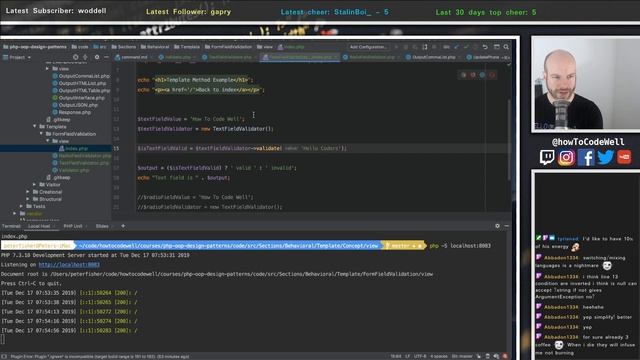Open OutputCommaList.php in project tree
This screenshot has height=360, width=640.
click(84, 76)
